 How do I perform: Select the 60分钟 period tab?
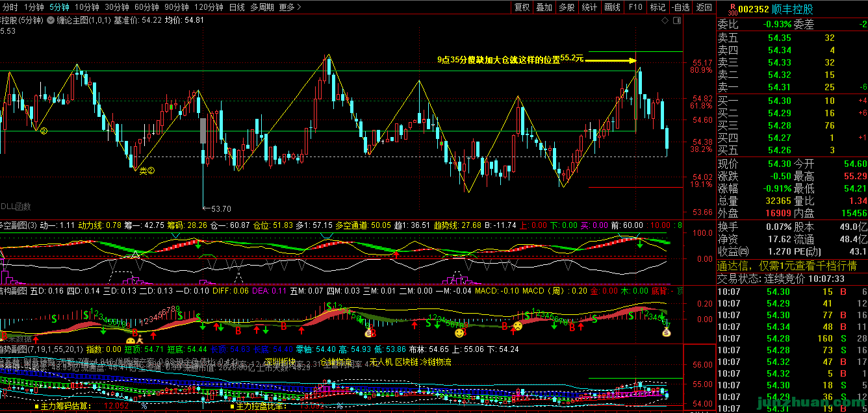click(147, 7)
